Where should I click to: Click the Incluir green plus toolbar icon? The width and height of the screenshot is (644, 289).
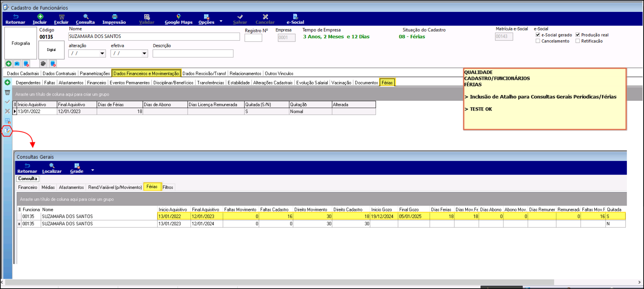pyautogui.click(x=40, y=16)
